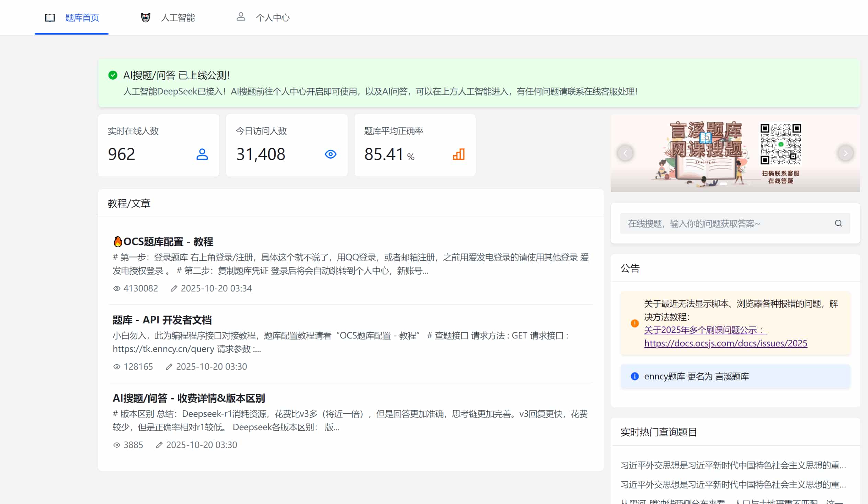Click the book icon beside 题库首页

tap(50, 18)
